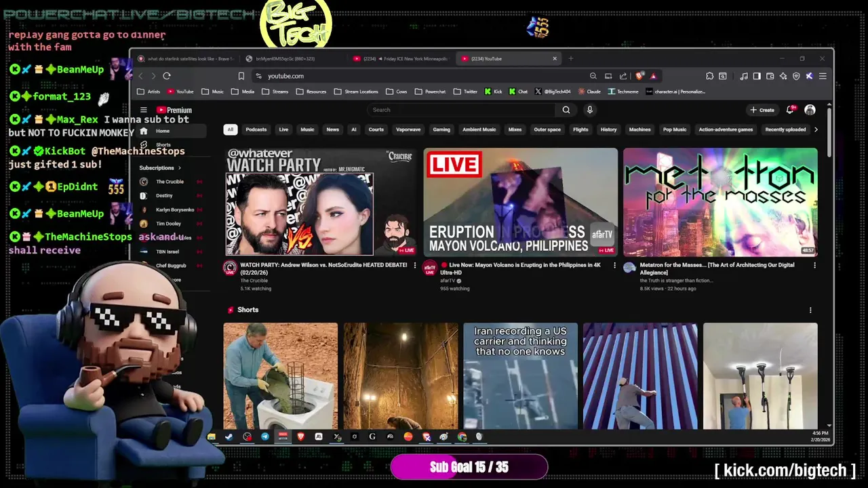Open the Metatron for the Masses thumbnail

[x=720, y=202]
